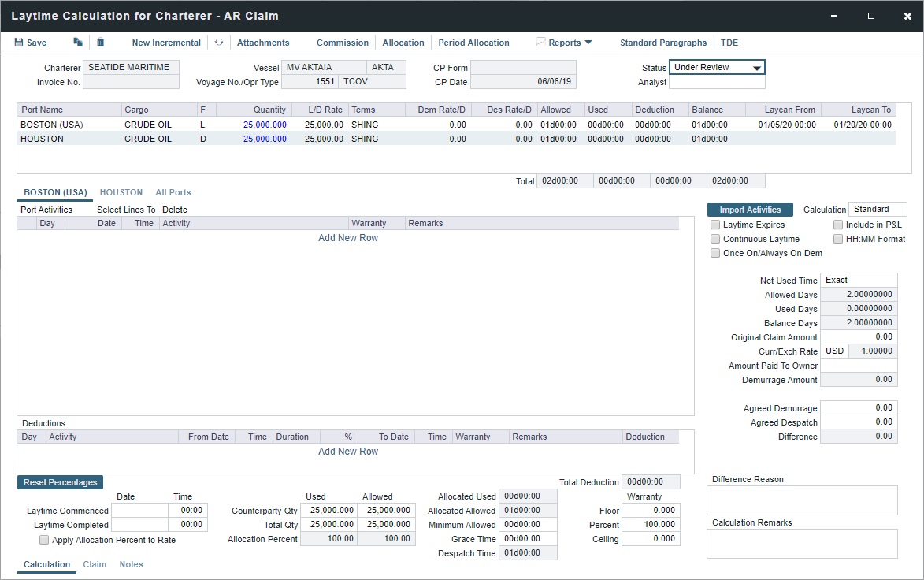Click into the Calculation Remarks text box
Viewport: 924px width, 580px height.
point(802,544)
